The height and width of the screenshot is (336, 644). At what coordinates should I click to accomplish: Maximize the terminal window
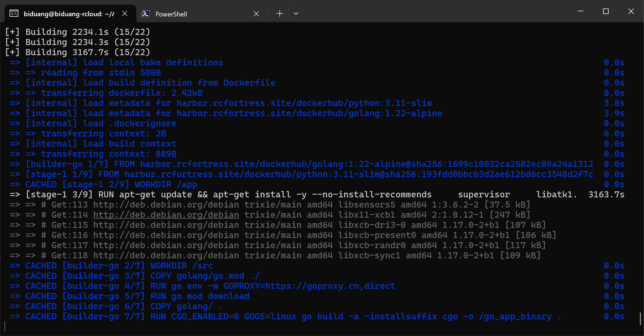[606, 11]
